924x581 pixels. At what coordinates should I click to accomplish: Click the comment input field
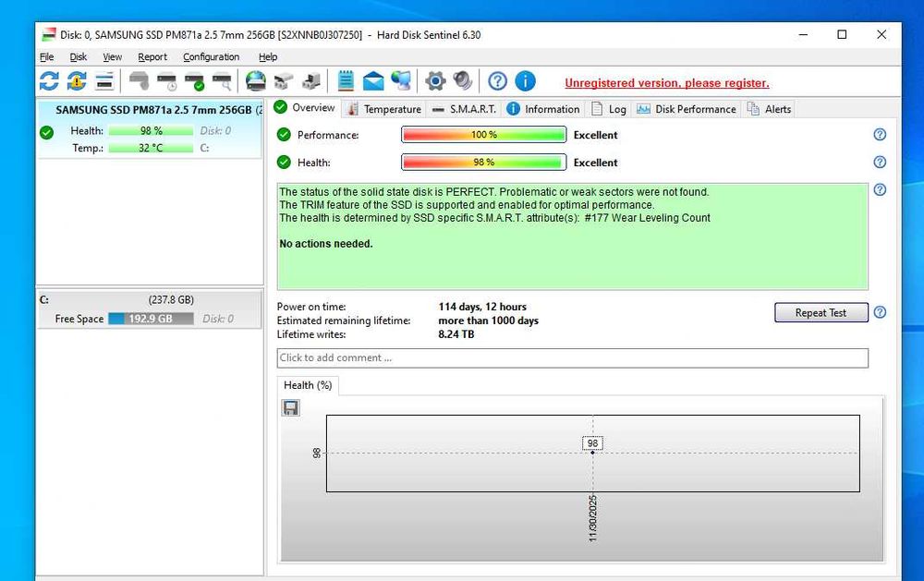pos(572,357)
